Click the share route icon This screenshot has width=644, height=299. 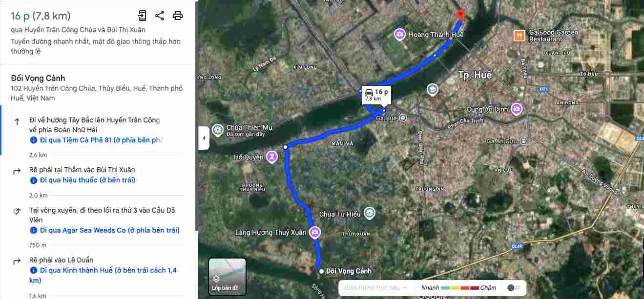(160, 16)
